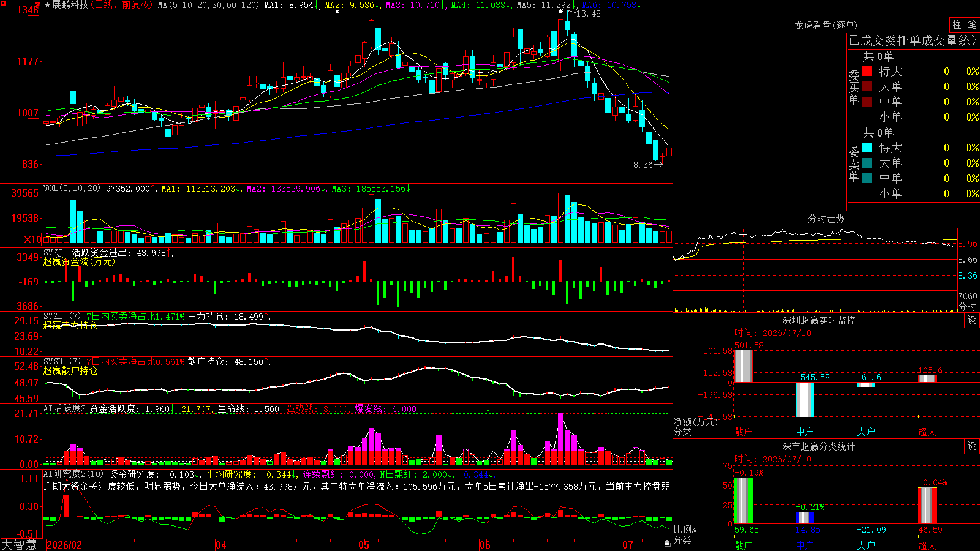Click MA(5,10,20,30,60,120) indicator parameters

(x=208, y=5)
